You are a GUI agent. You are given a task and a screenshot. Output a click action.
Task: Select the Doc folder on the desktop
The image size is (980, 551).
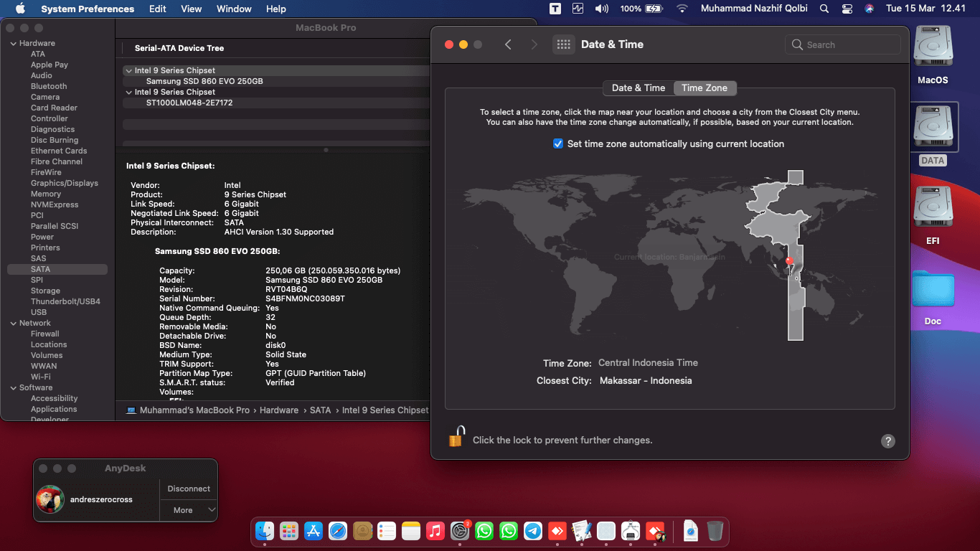[933, 298]
